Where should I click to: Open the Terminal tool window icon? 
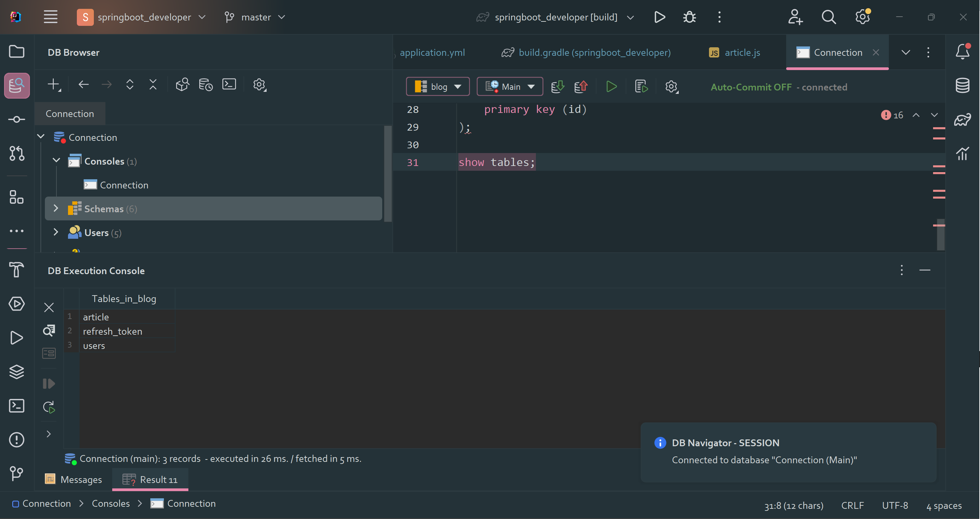pyautogui.click(x=17, y=406)
